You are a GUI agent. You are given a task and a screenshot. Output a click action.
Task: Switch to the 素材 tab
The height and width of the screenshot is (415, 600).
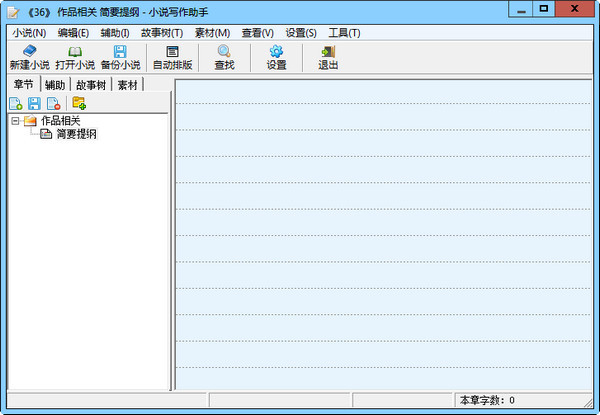127,85
